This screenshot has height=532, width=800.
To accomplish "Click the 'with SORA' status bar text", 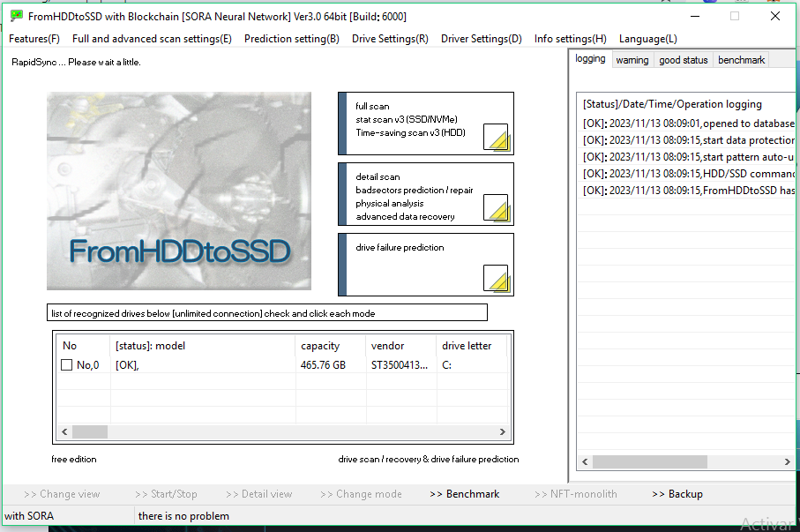I will point(29,516).
